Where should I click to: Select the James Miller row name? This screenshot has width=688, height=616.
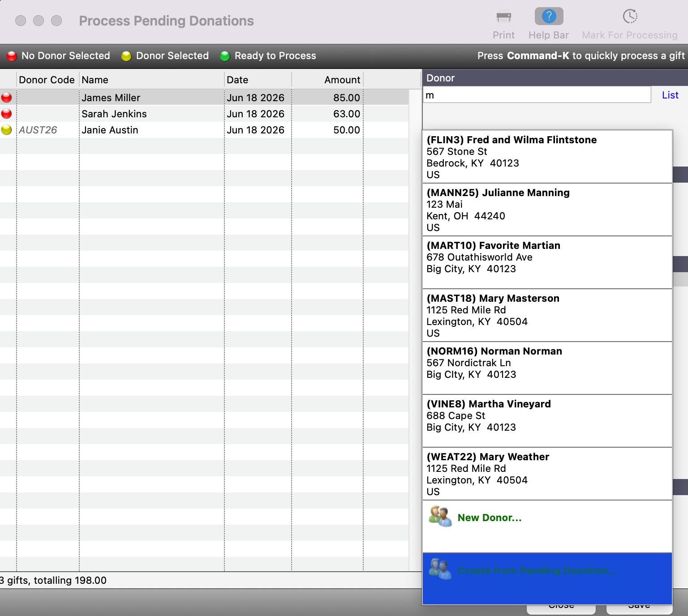pos(111,98)
